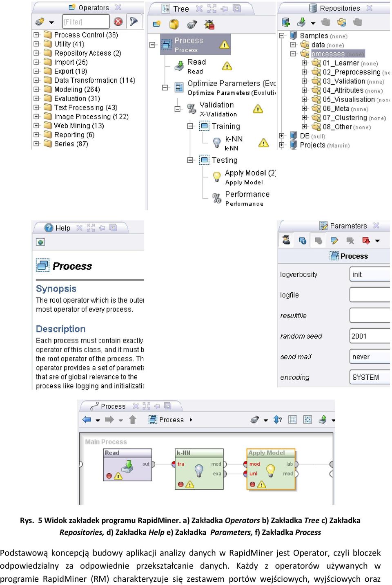Image resolution: width=392 pixels, height=585 pixels.
Task: Click the back arrow in Process panel toolbar
Action: click(x=87, y=419)
